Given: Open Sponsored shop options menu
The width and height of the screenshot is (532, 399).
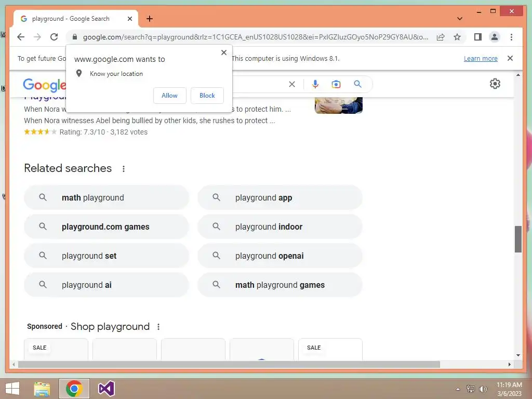Looking at the screenshot, I should [158, 327].
